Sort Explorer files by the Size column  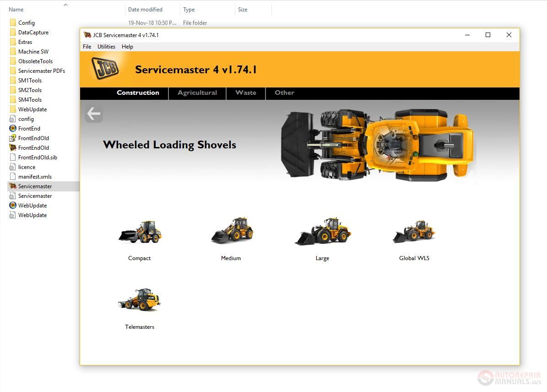[x=243, y=10]
